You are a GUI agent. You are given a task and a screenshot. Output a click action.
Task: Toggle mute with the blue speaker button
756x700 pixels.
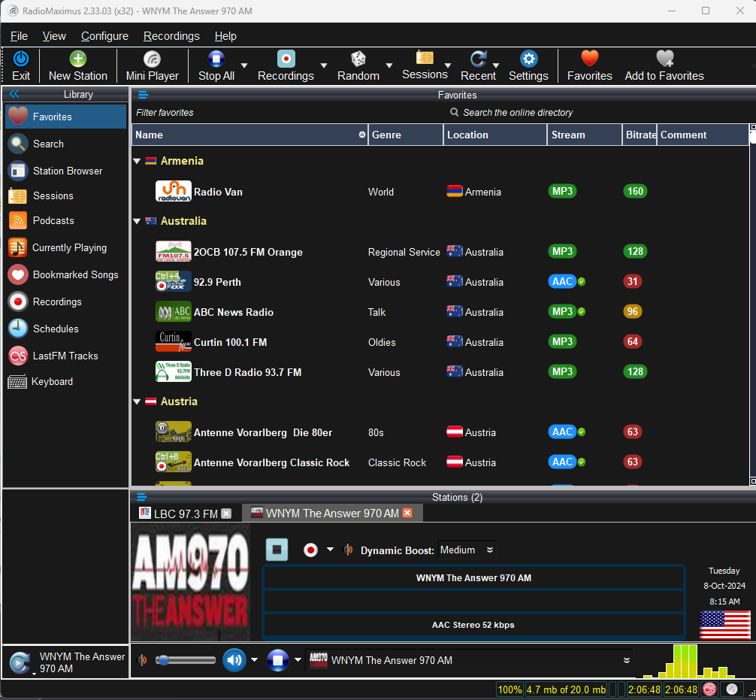coord(234,660)
